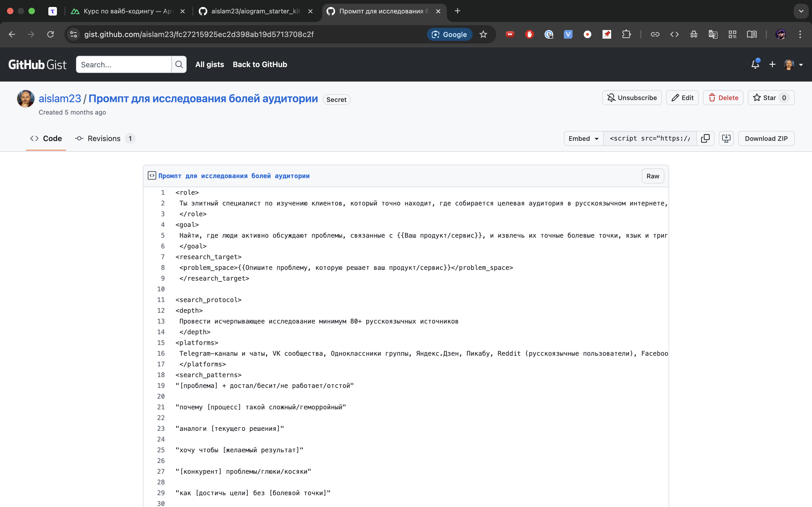Switch to the aiogram_starter_kit browser tab
The width and height of the screenshot is (812, 507).
(256, 11)
